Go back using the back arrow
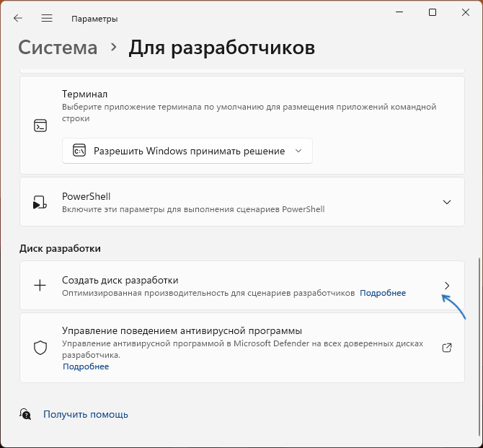Viewport: 483px width, 448px height. tap(18, 19)
